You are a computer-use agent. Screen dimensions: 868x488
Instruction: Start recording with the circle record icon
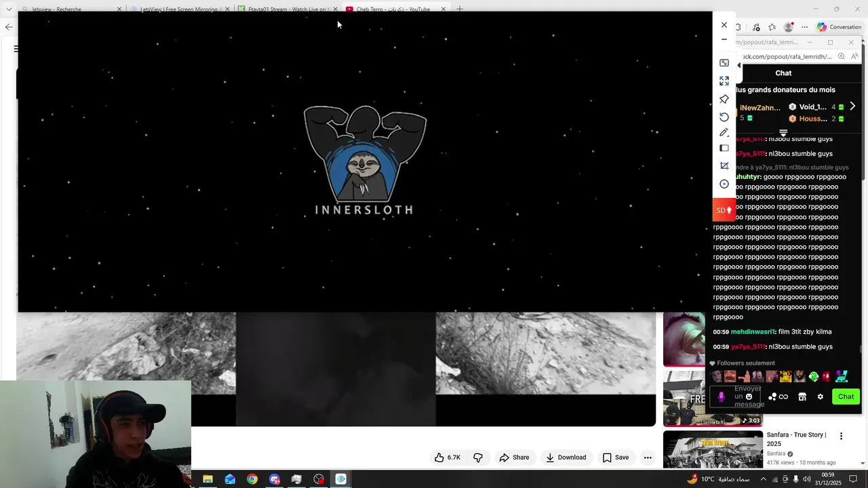(x=724, y=184)
